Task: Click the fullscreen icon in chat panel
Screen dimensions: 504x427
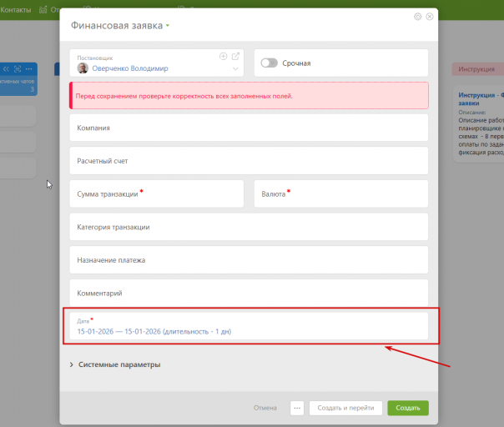Action: [18, 68]
